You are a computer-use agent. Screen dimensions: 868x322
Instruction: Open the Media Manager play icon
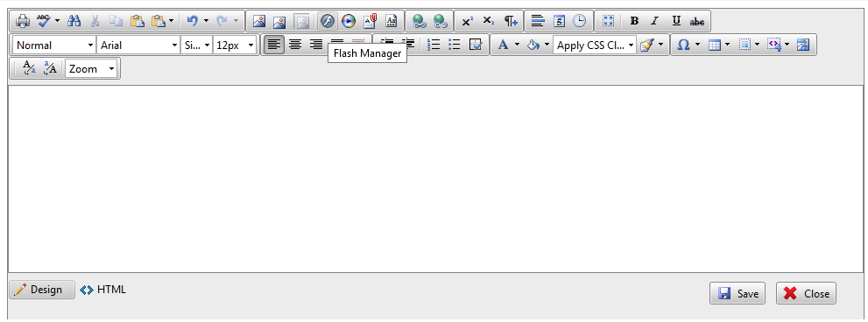click(x=349, y=21)
